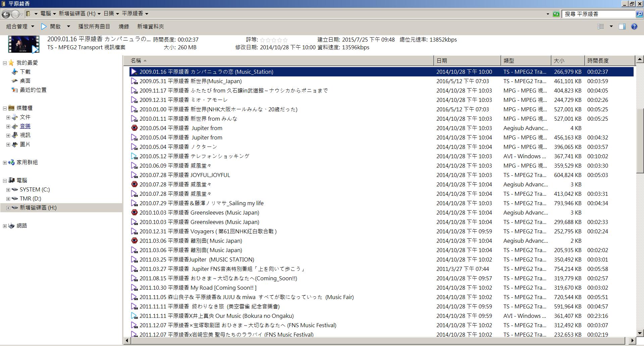Click the change view icon
Screen dimensions: 644x346
click(601, 26)
